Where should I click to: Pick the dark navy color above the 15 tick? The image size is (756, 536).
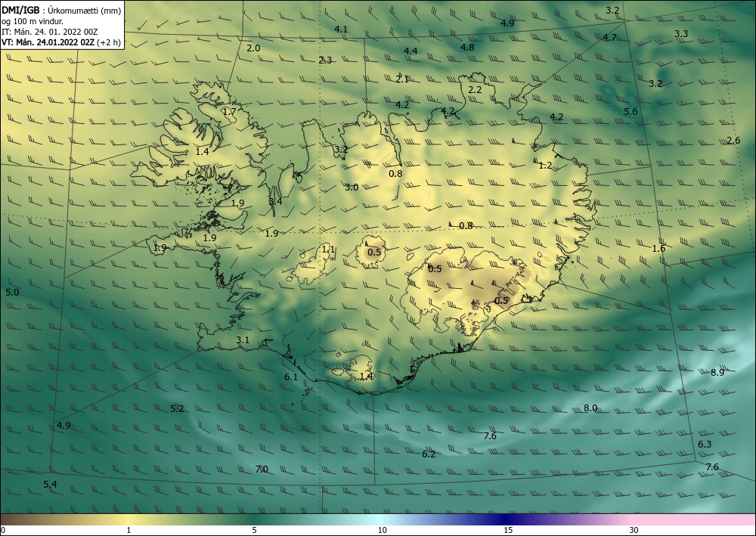pyautogui.click(x=507, y=519)
